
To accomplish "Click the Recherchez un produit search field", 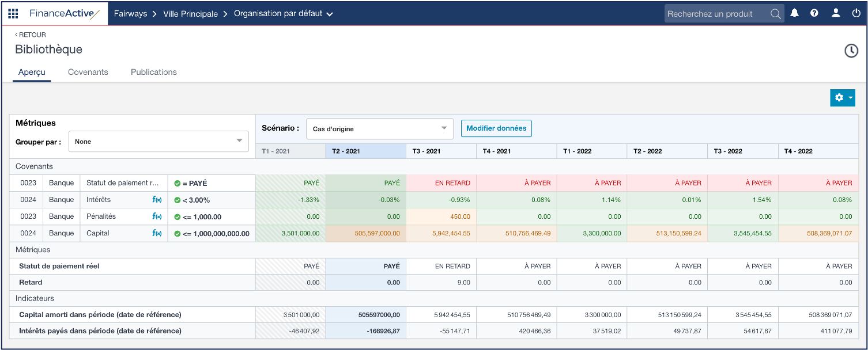I will click(x=715, y=14).
